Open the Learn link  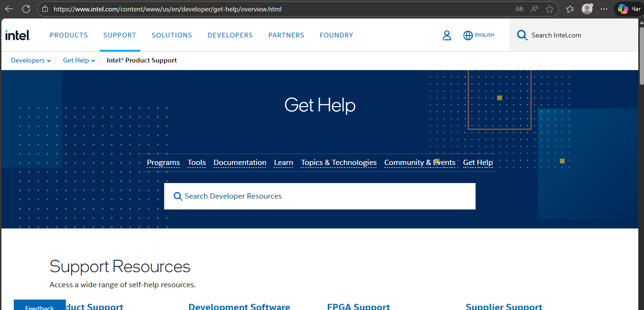click(284, 163)
